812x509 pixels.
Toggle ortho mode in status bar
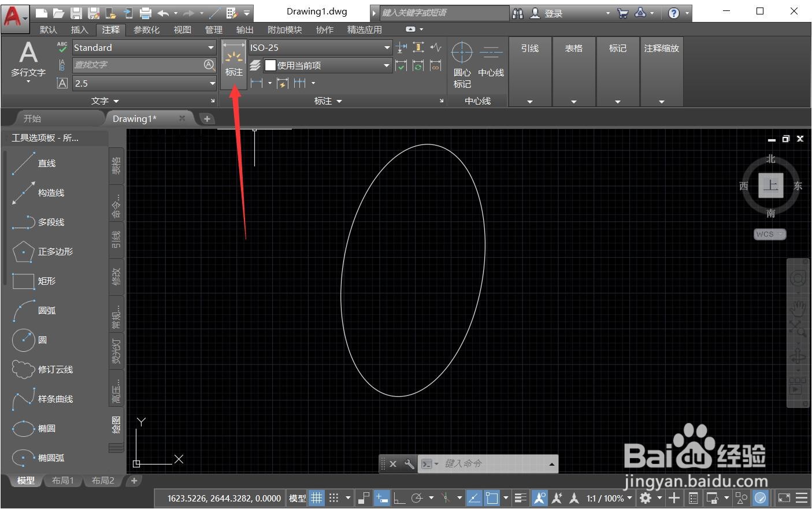pyautogui.click(x=399, y=498)
